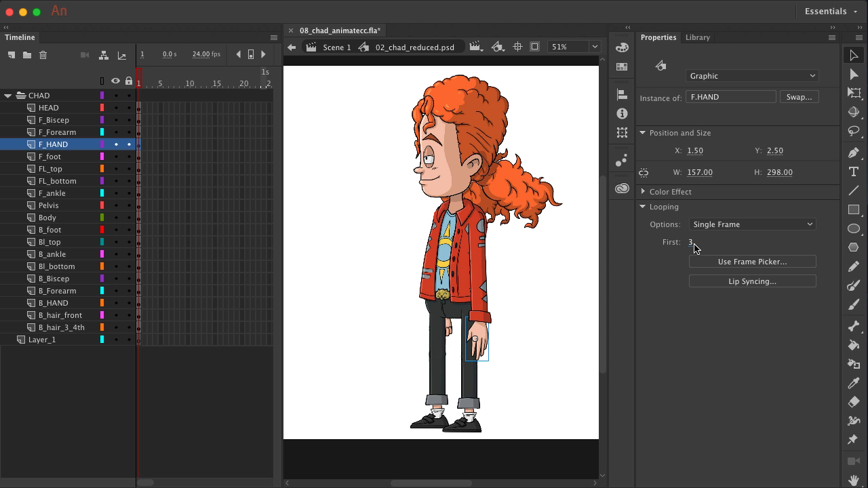Switch to the Library tab
868x488 pixels.
coord(697,37)
